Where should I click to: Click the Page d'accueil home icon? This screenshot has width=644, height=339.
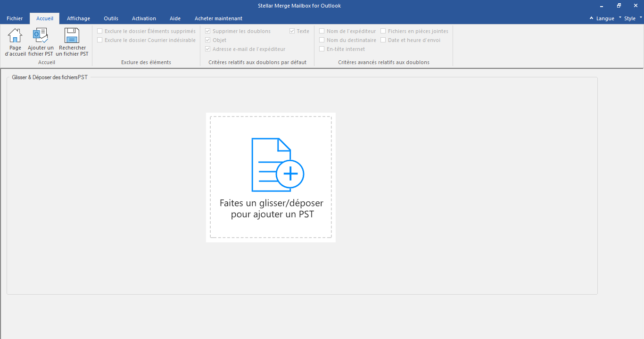[15, 36]
